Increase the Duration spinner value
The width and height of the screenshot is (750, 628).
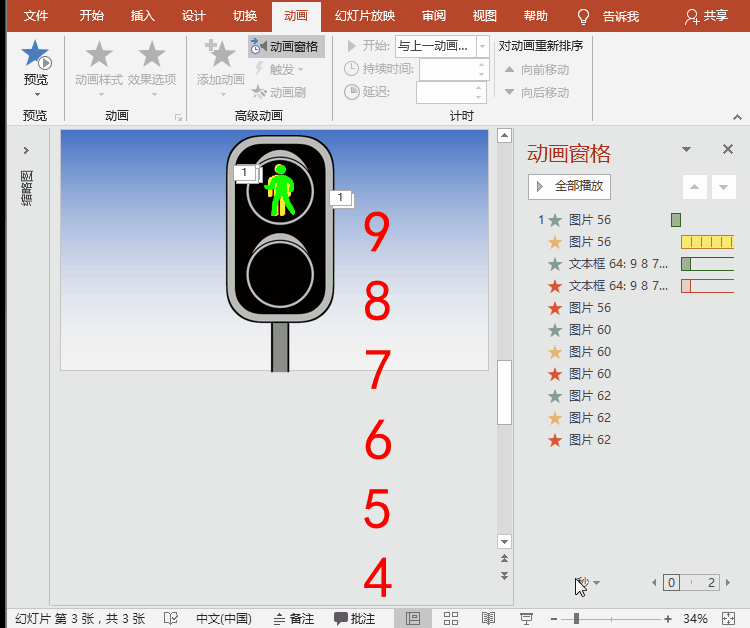coord(482,64)
